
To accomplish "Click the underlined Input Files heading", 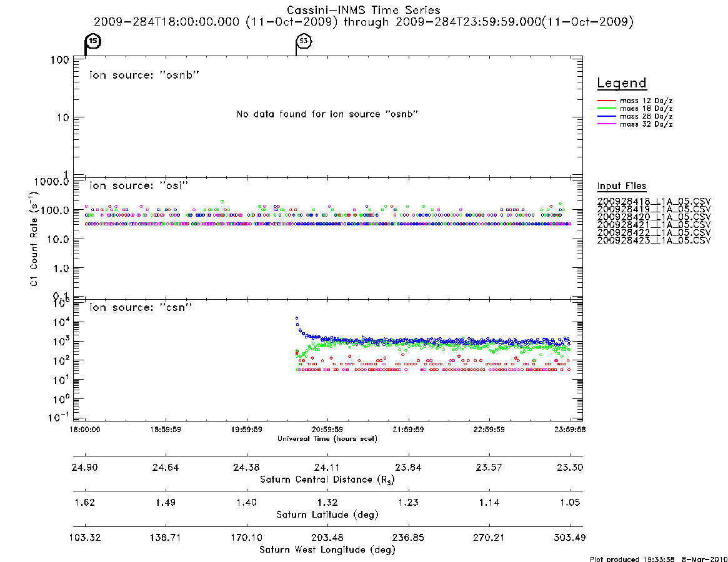I will 622,186.
